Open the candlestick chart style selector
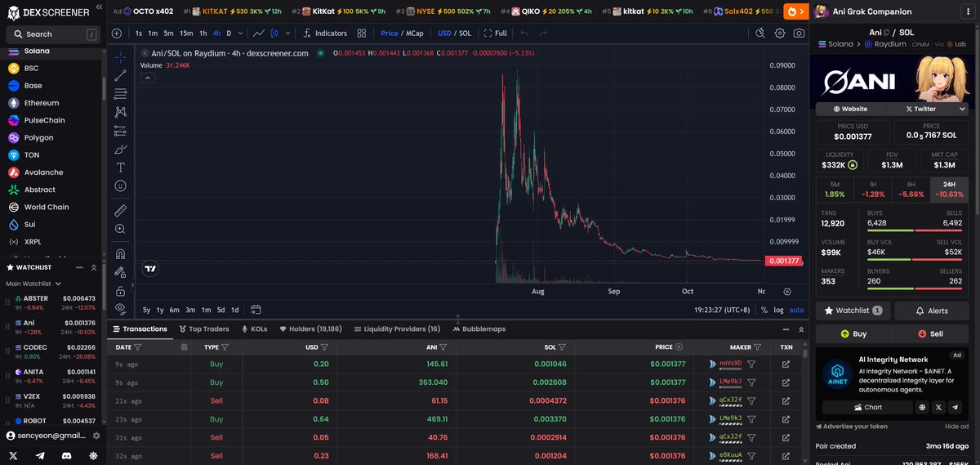 pos(274,34)
